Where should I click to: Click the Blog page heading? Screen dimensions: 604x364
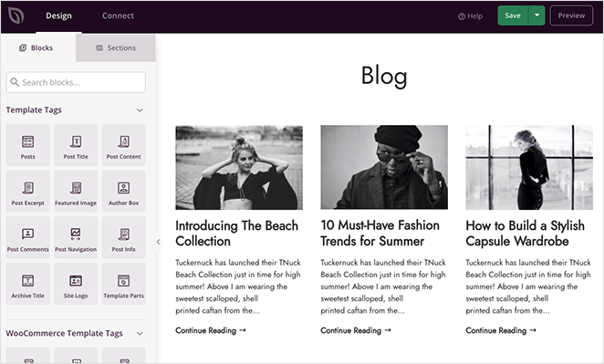(x=384, y=76)
